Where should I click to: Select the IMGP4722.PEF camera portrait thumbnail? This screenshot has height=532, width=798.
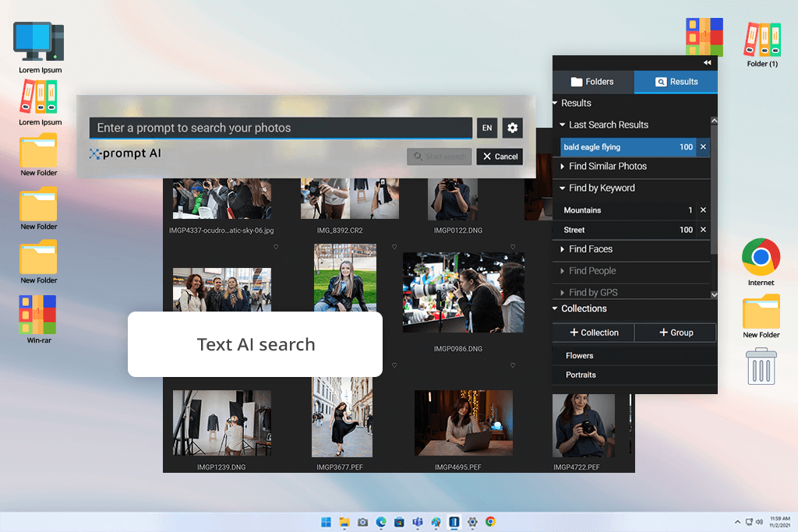tap(583, 425)
